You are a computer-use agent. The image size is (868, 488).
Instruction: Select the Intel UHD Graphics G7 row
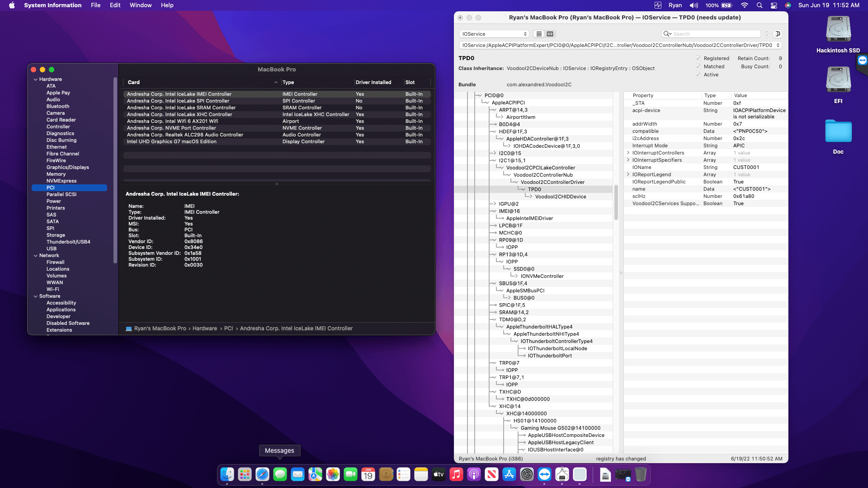click(x=277, y=142)
